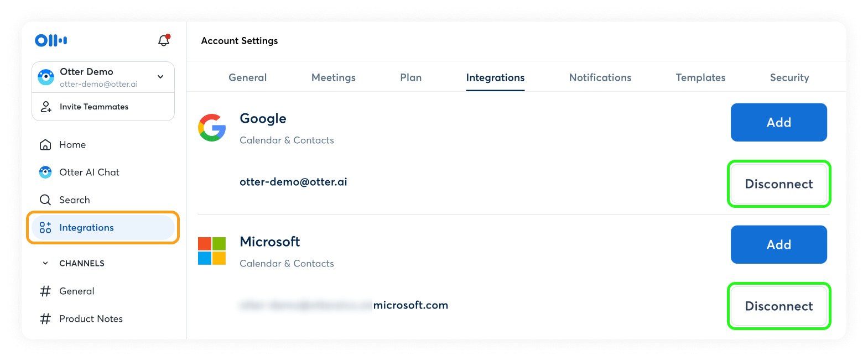Open the Security tab
This screenshot has width=868, height=361.
789,78
